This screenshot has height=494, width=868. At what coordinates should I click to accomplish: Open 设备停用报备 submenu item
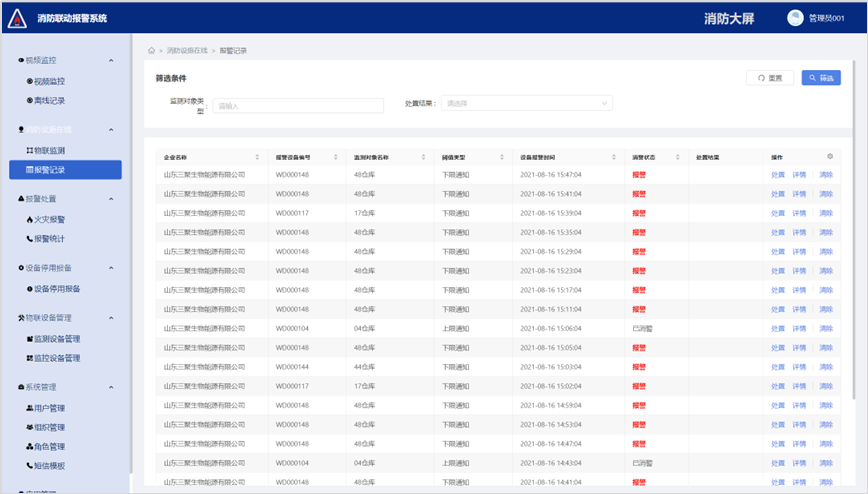tap(54, 289)
